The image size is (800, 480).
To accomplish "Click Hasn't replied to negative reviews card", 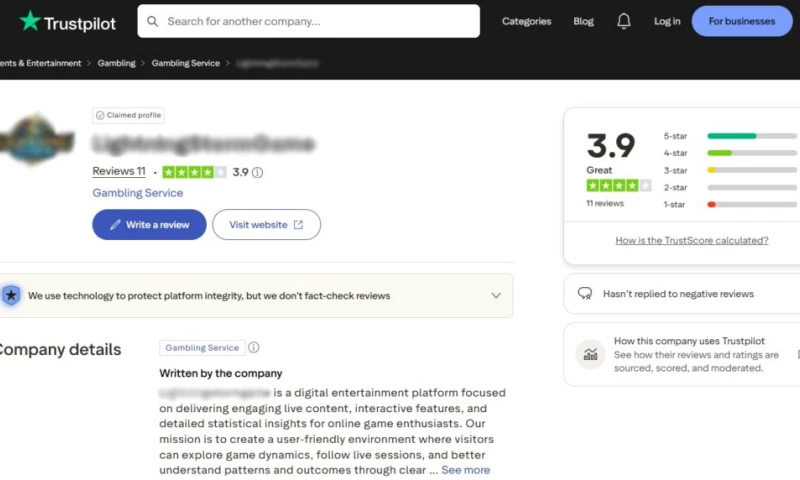I will [682, 294].
